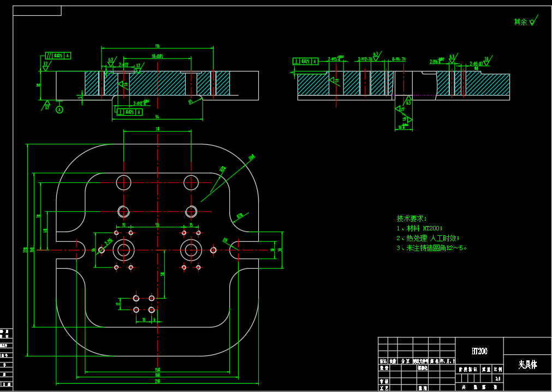Select the 技术要求 heading text

pyautogui.click(x=412, y=218)
